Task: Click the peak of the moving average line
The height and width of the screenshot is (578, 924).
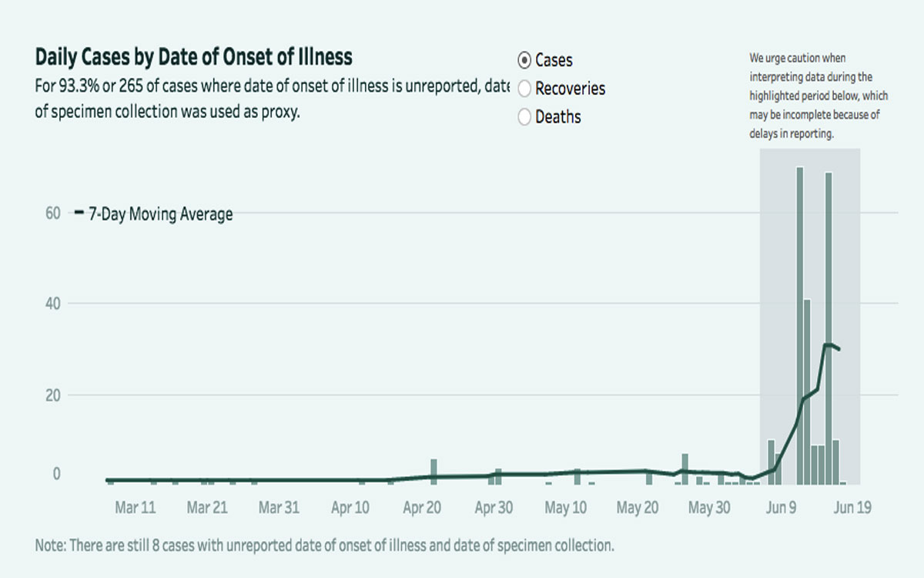Action: coord(827,344)
